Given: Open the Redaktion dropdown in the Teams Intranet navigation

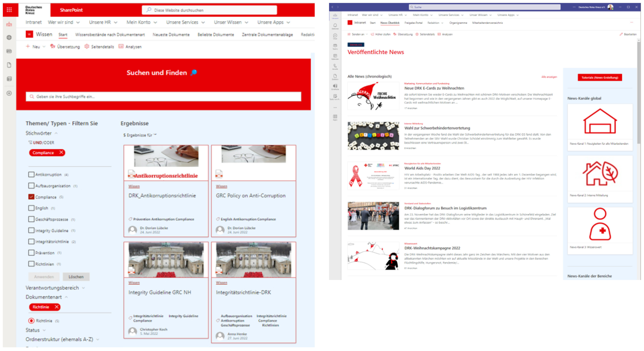Looking at the screenshot, I should point(435,23).
